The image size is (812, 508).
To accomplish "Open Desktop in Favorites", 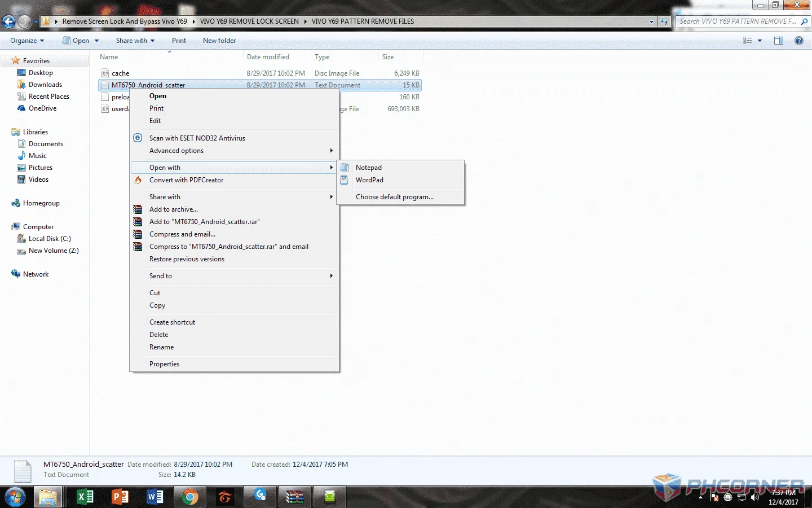I will (x=41, y=73).
